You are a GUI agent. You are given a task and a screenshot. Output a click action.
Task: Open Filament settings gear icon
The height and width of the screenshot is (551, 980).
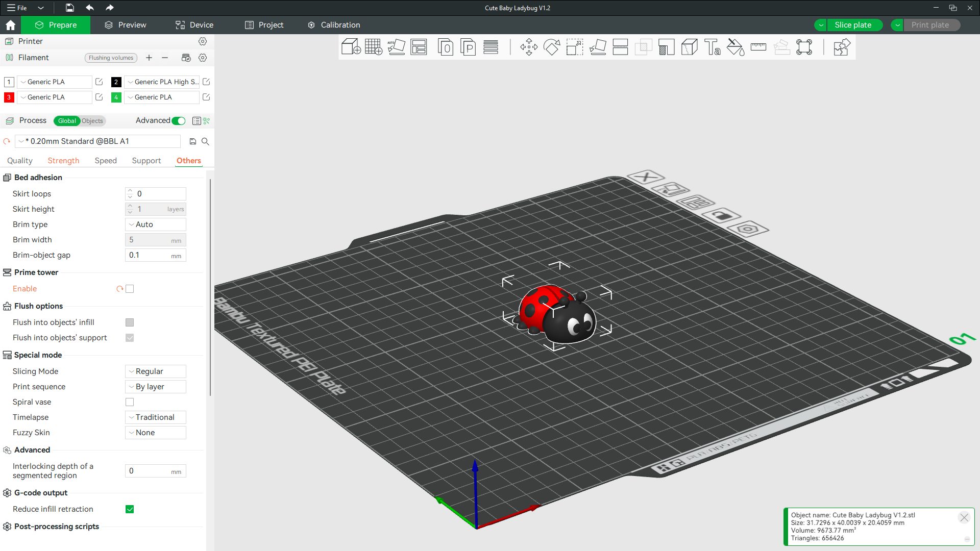tap(203, 58)
